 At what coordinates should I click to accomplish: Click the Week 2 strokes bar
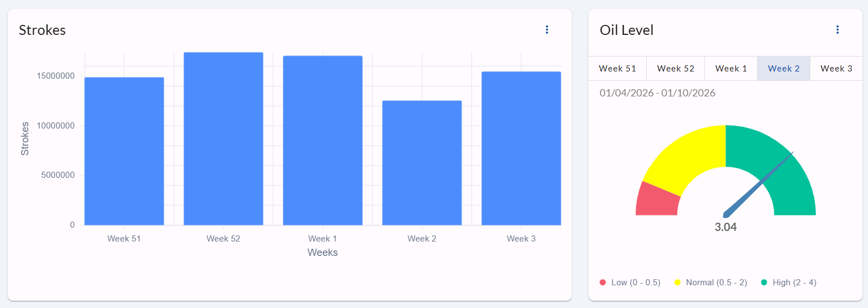422,163
